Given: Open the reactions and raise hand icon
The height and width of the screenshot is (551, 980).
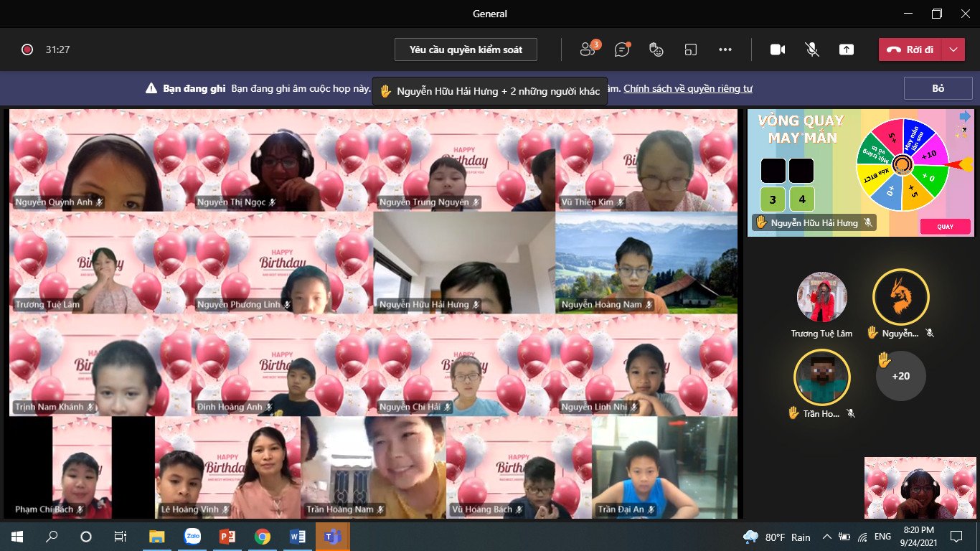Looking at the screenshot, I should (656, 50).
